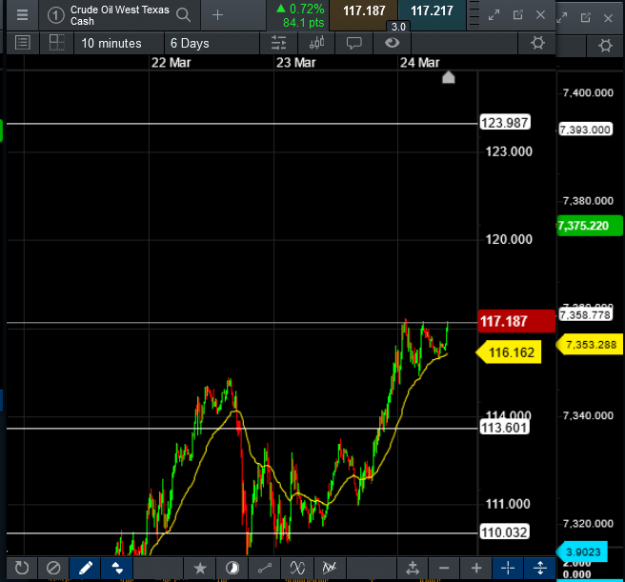Click the 110.032 horizontal line label
This screenshot has height=582, width=625.
(x=505, y=532)
